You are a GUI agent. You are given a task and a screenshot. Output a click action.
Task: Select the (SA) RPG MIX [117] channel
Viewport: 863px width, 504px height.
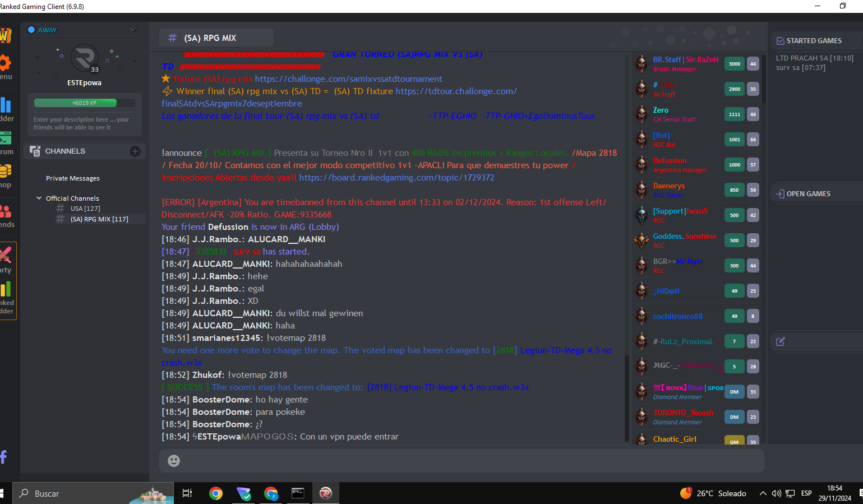pos(99,219)
